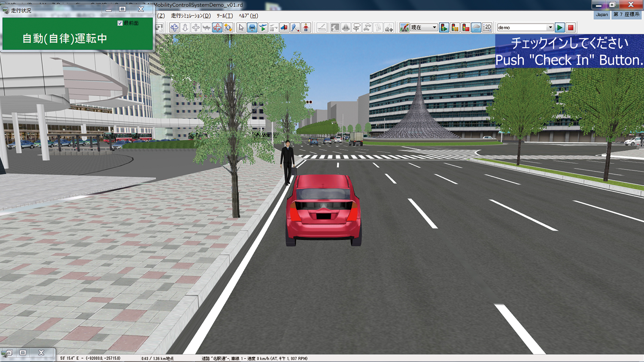Image resolution: width=644 pixels, height=362 pixels.
Task: Toggle the rainy weather cloud icon
Action: (x=476, y=28)
